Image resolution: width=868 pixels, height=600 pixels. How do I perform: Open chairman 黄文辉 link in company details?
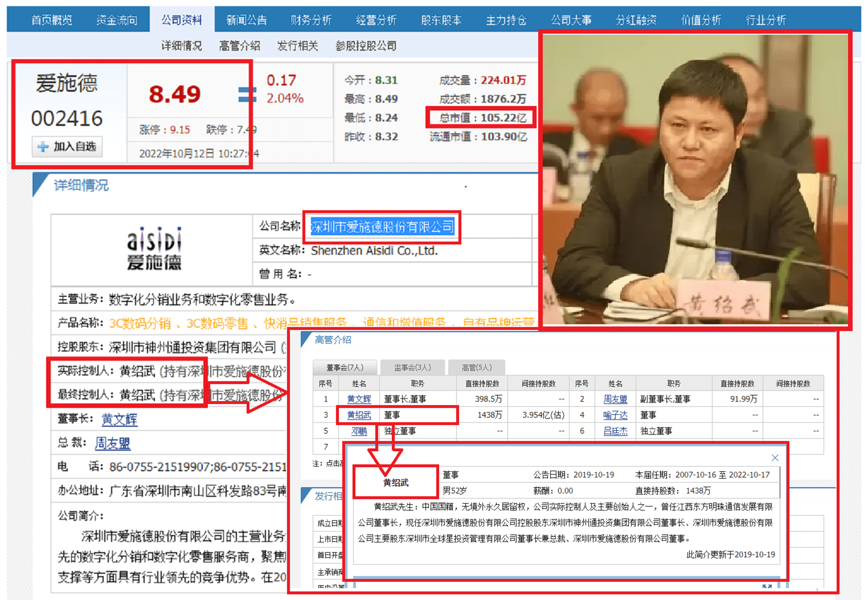pyautogui.click(x=120, y=419)
